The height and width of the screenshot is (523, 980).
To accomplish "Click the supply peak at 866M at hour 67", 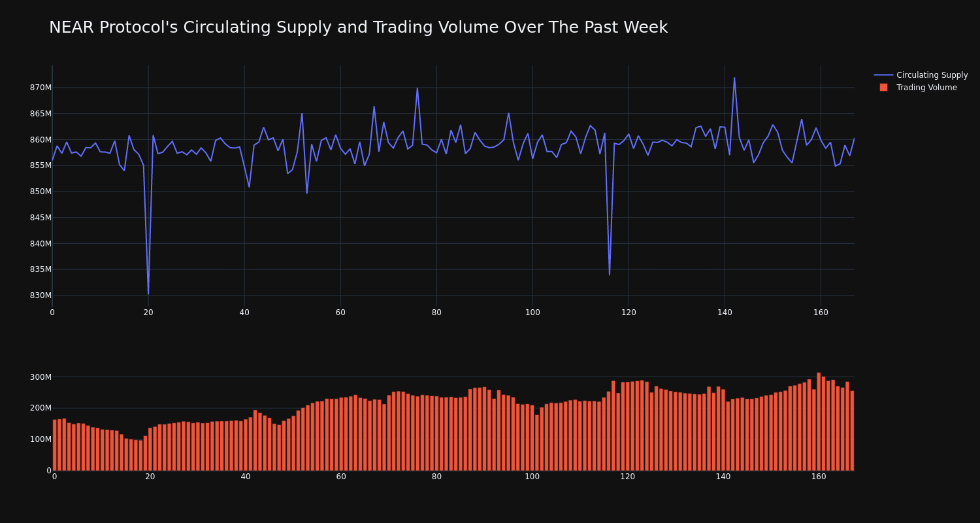I will [x=374, y=107].
